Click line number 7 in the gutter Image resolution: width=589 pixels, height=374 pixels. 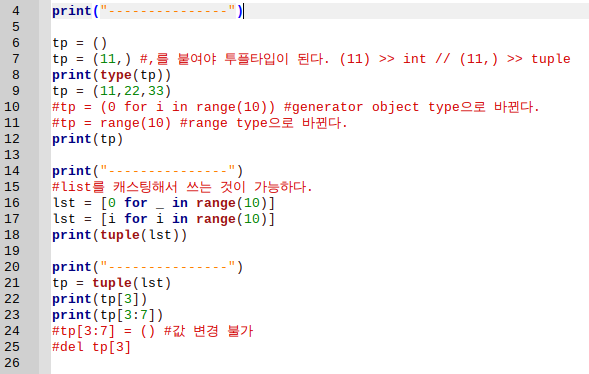tap(16, 59)
